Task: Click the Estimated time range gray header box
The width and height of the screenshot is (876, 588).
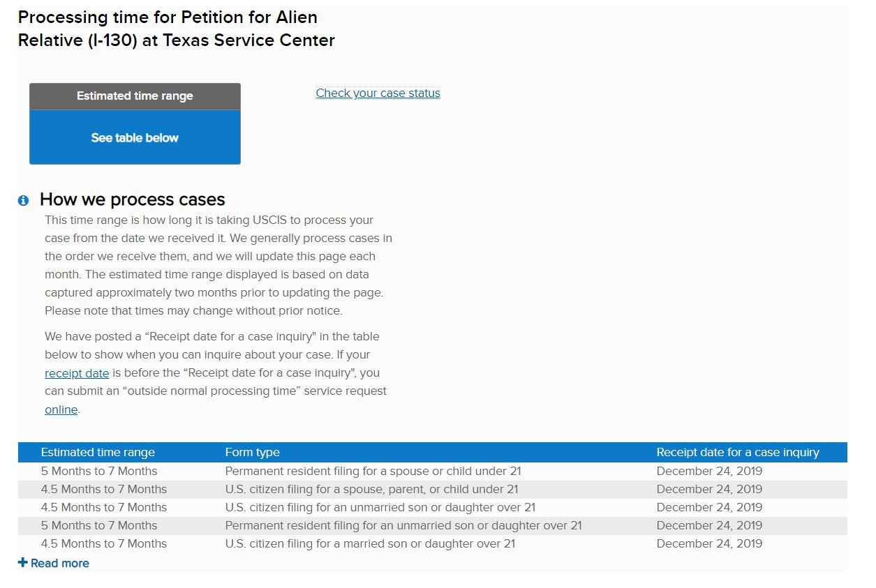Action: [x=135, y=96]
